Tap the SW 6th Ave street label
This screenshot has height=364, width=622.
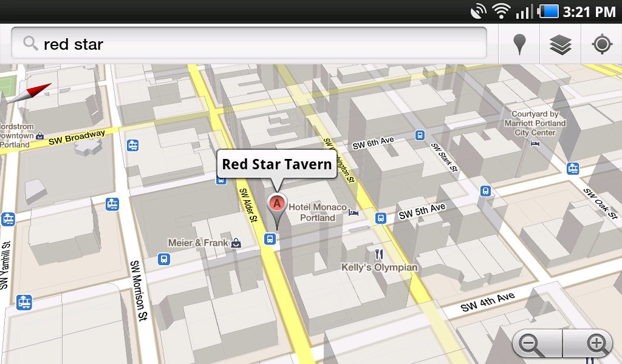point(374,143)
